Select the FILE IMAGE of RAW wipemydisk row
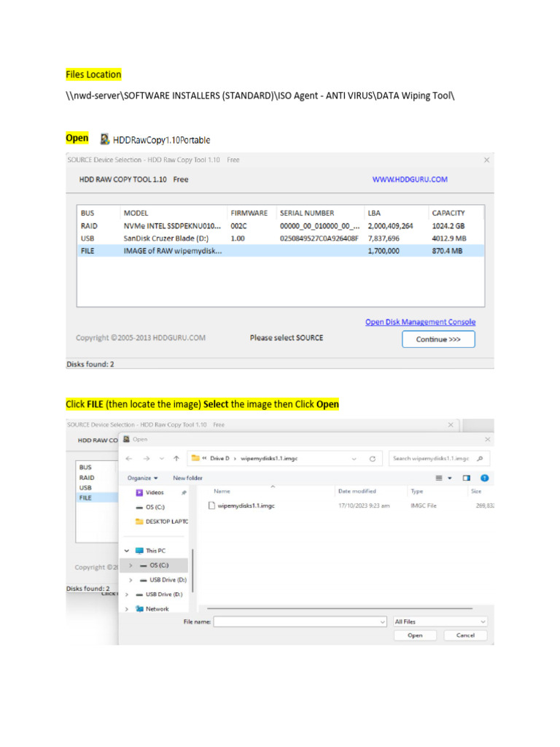560x747 pixels. pos(281,251)
